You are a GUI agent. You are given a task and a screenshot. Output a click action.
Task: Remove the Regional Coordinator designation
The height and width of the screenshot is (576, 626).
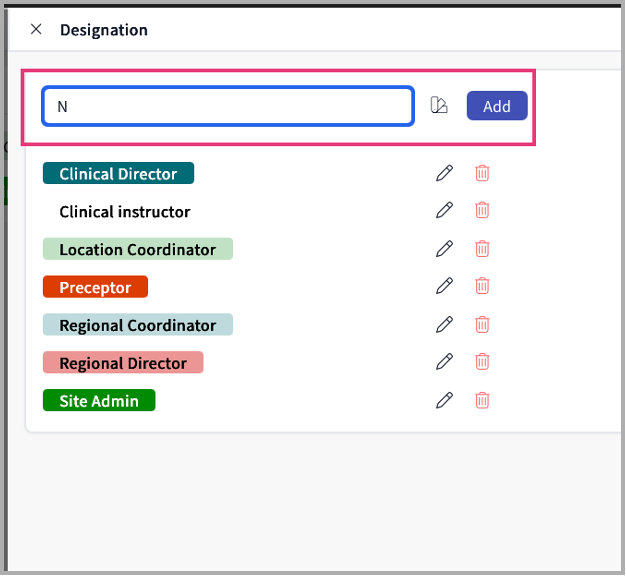coord(482,324)
